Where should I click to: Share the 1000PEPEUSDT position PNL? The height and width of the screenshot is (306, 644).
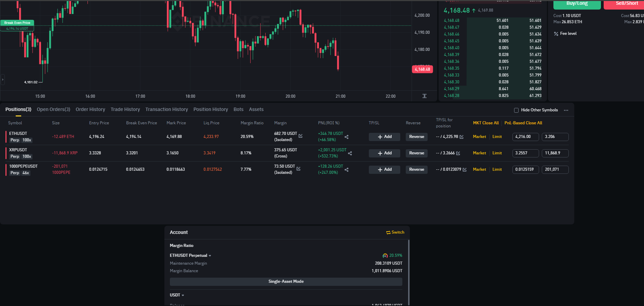[347, 170]
